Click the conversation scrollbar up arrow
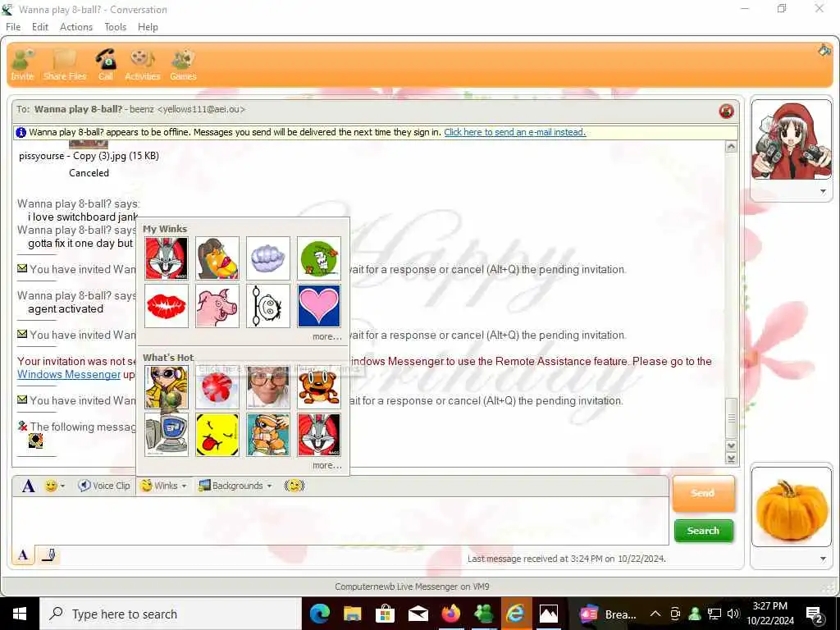Screen dimensions: 840x630 pos(731,147)
